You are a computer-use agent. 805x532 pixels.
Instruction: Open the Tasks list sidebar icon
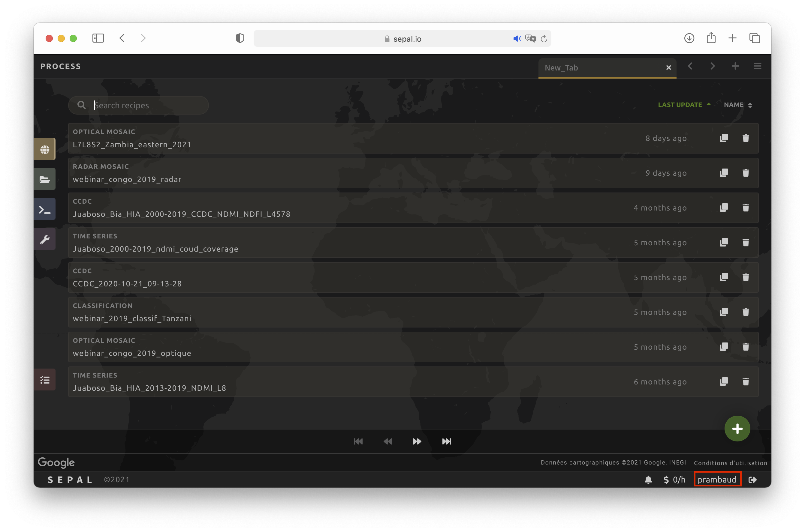[x=44, y=380]
